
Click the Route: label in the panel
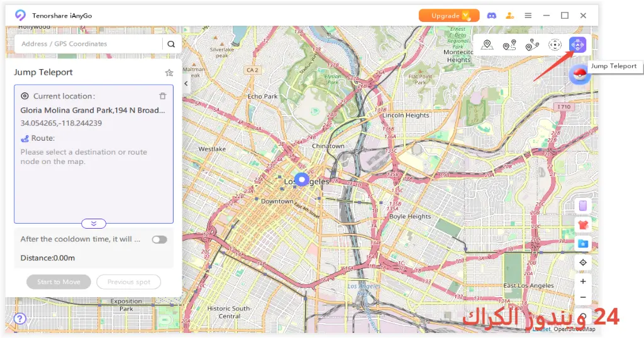pyautogui.click(x=43, y=138)
